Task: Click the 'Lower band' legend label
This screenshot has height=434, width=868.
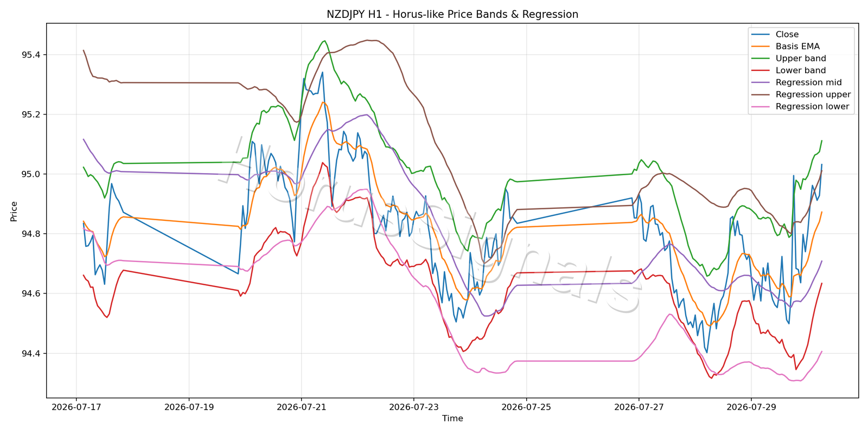Action: [x=801, y=71]
